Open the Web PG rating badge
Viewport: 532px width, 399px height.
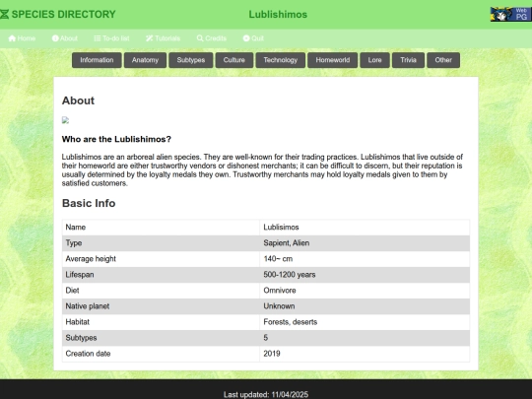pos(511,14)
